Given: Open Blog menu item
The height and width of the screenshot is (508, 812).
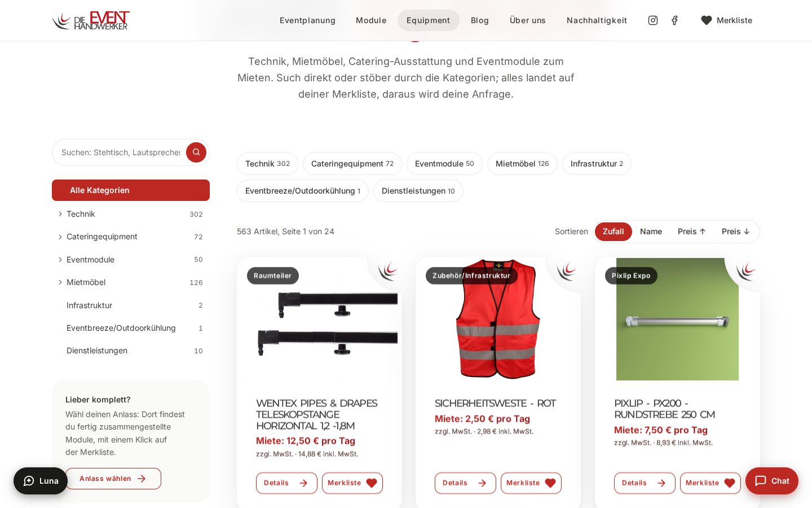Looking at the screenshot, I should coord(480,20).
